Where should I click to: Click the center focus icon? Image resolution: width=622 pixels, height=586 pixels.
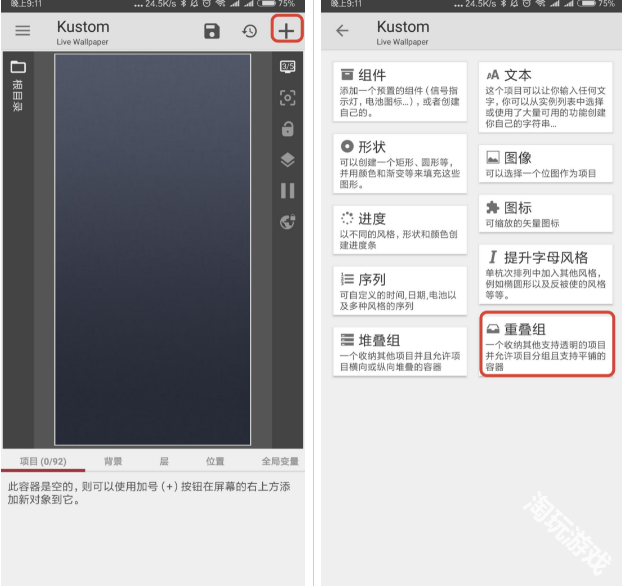pos(287,98)
